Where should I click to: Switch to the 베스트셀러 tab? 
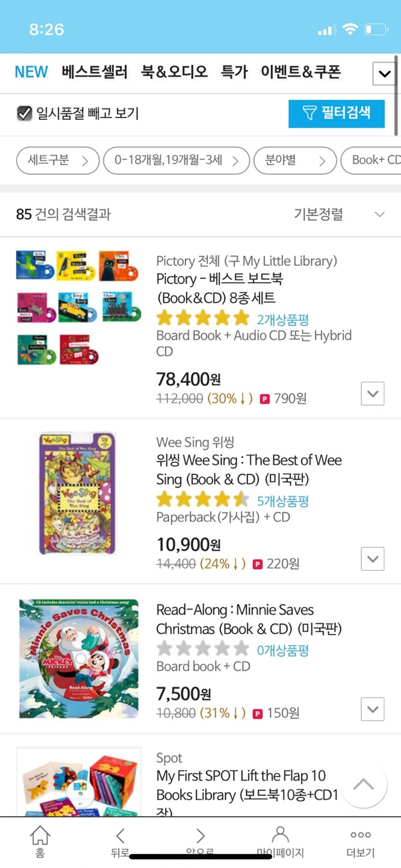coord(95,72)
